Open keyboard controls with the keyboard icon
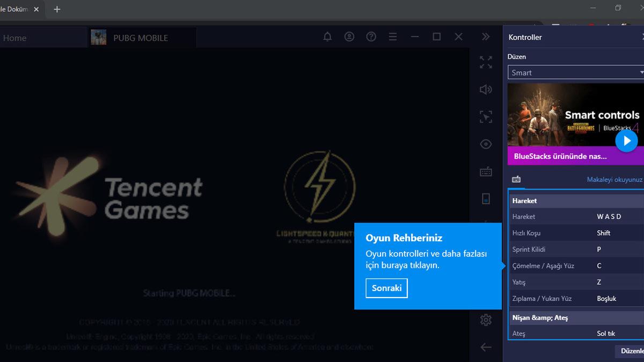This screenshot has height=362, width=644. point(486,171)
